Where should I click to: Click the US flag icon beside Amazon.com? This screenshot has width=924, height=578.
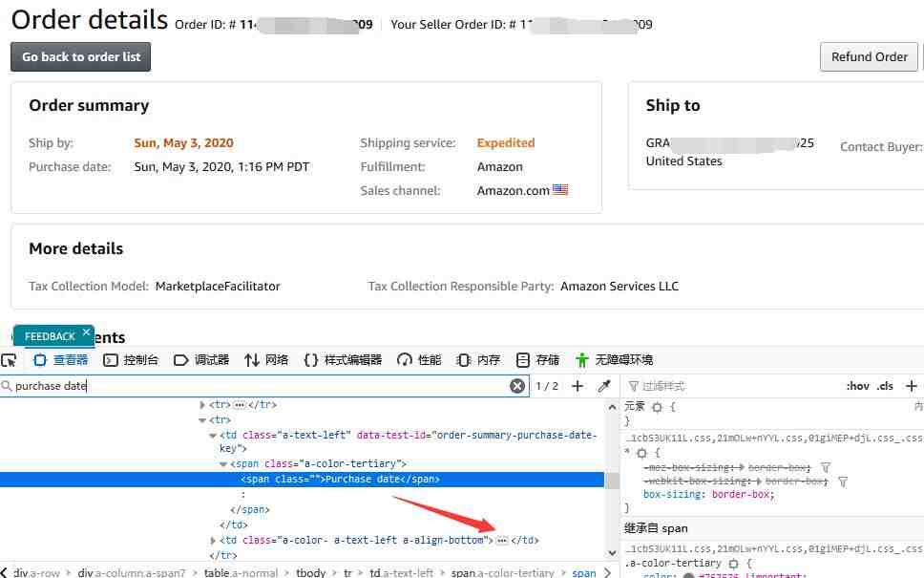click(560, 190)
